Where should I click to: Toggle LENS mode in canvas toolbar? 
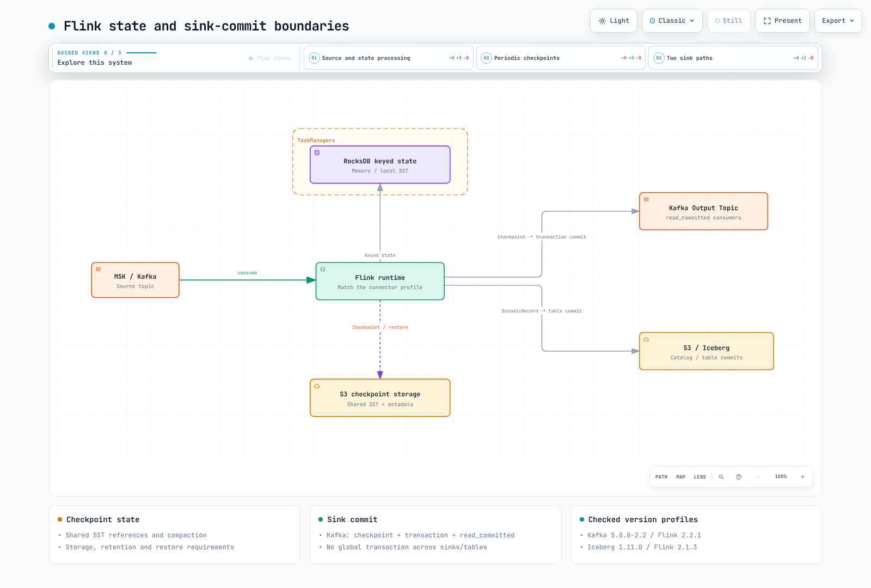click(x=700, y=477)
